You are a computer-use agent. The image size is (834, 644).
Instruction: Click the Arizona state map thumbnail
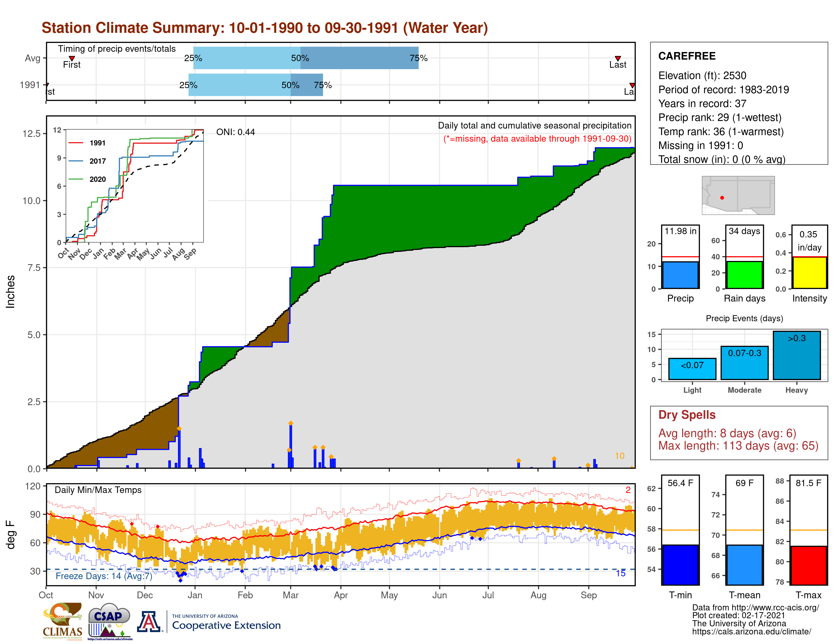(738, 195)
